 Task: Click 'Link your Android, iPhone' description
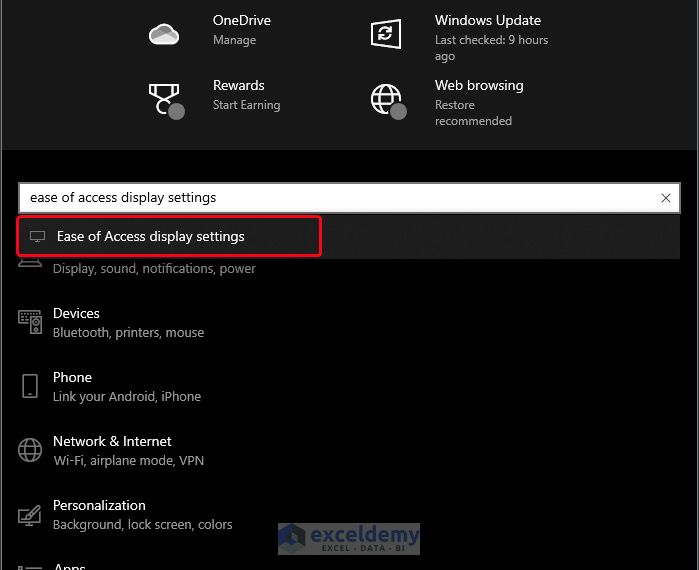point(127,397)
